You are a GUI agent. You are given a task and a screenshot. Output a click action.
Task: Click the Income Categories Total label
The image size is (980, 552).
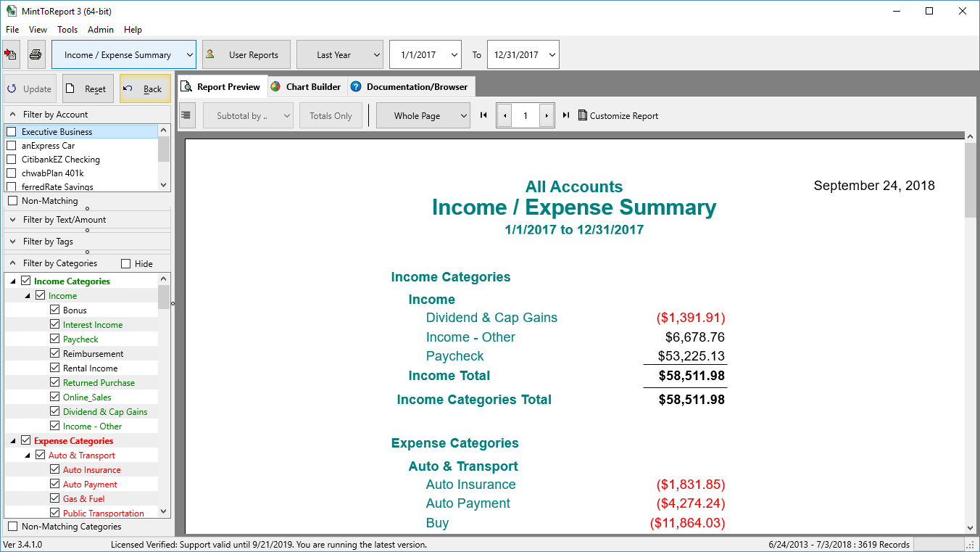tap(474, 400)
